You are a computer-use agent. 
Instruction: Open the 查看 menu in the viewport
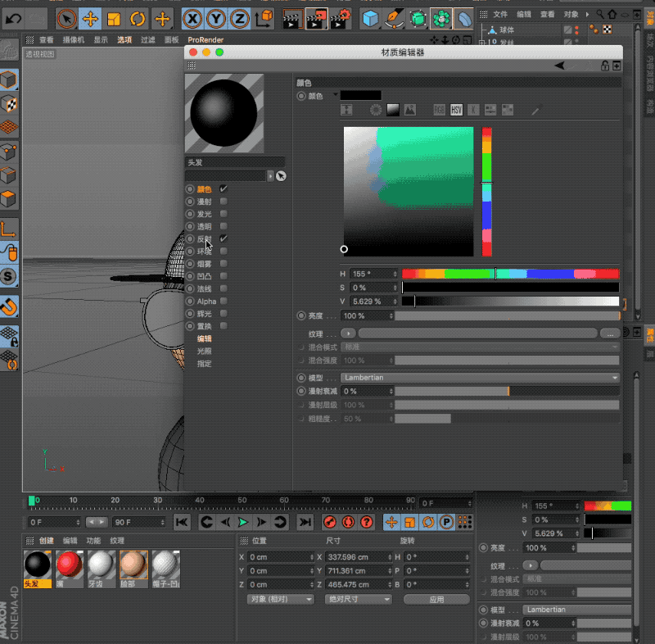[47, 39]
